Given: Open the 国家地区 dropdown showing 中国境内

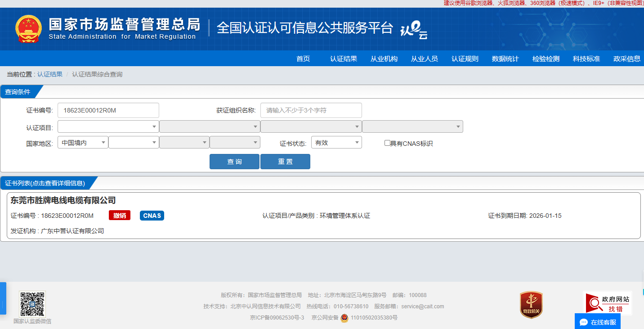Looking at the screenshot, I should click(x=83, y=143).
